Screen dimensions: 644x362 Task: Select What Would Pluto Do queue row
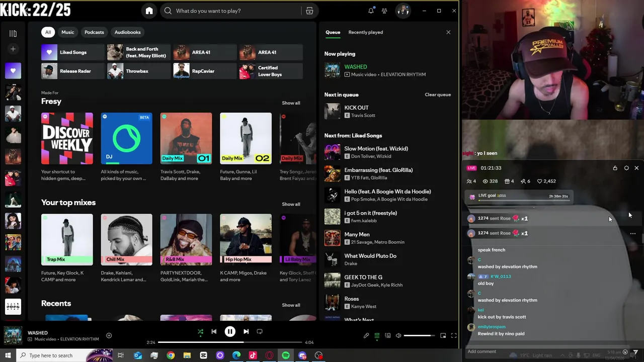(387, 259)
